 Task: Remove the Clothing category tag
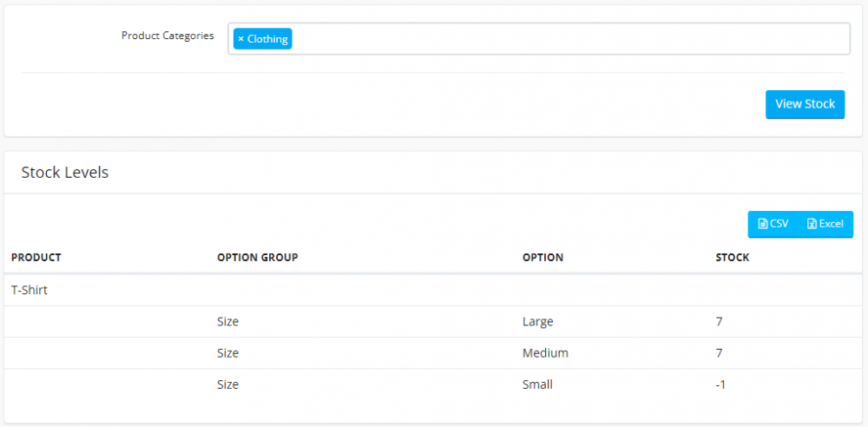click(240, 39)
